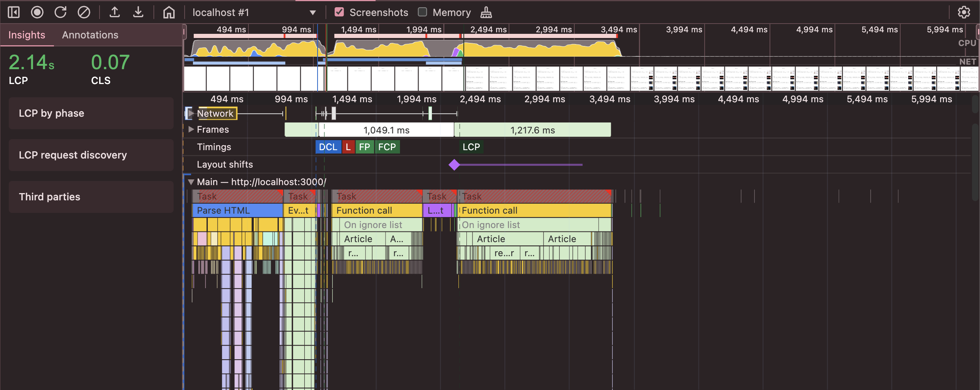980x390 pixels.
Task: Toggle the sidebar panel icon
Action: coord(14,13)
